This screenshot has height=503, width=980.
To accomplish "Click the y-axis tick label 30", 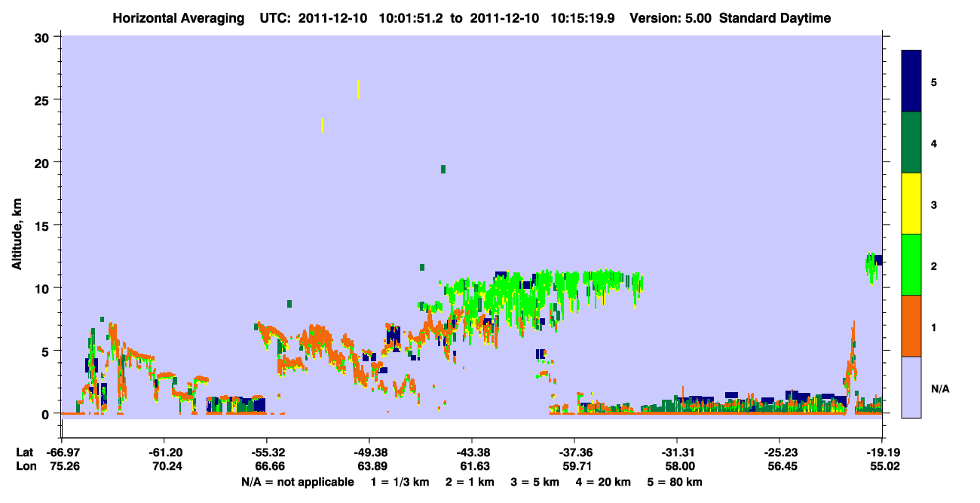I will click(42, 37).
